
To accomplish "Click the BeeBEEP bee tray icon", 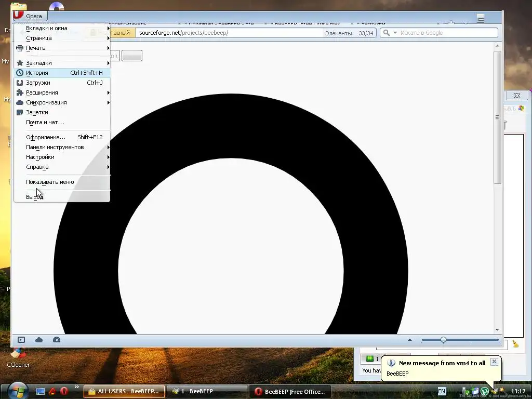I will click(494, 392).
